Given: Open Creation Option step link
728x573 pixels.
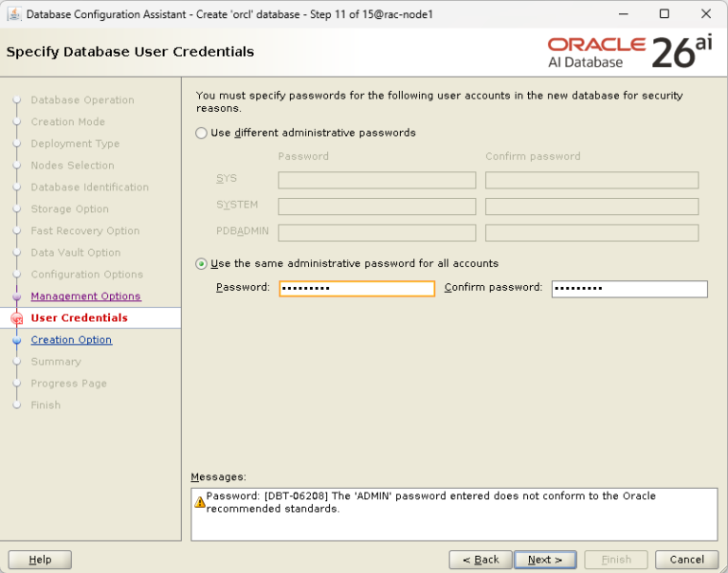Looking at the screenshot, I should coord(71,340).
